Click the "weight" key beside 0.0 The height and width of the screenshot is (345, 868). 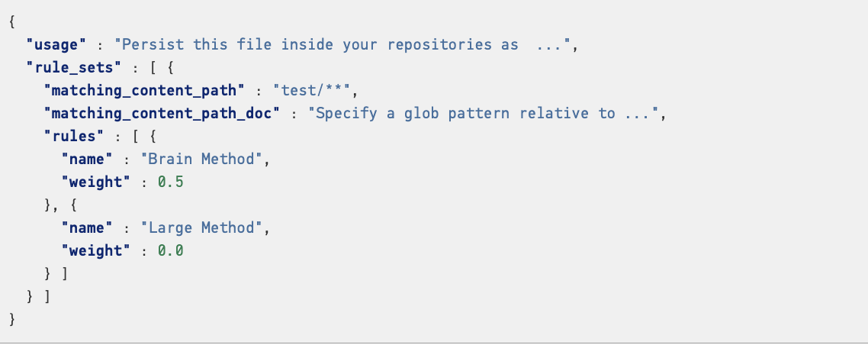point(96,251)
